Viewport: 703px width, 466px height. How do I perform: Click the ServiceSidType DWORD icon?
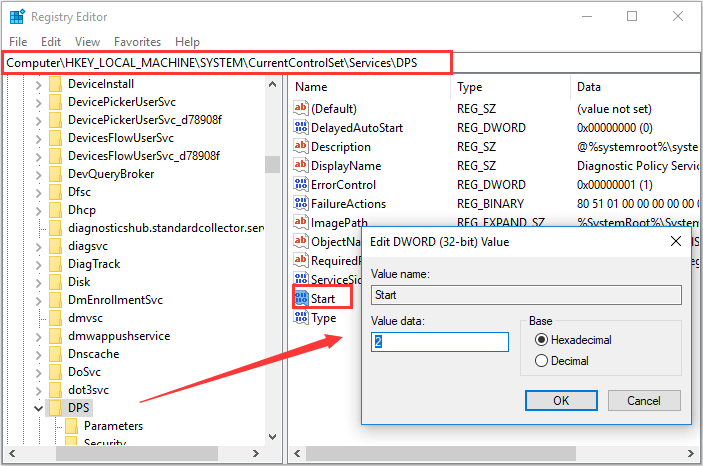(301, 279)
